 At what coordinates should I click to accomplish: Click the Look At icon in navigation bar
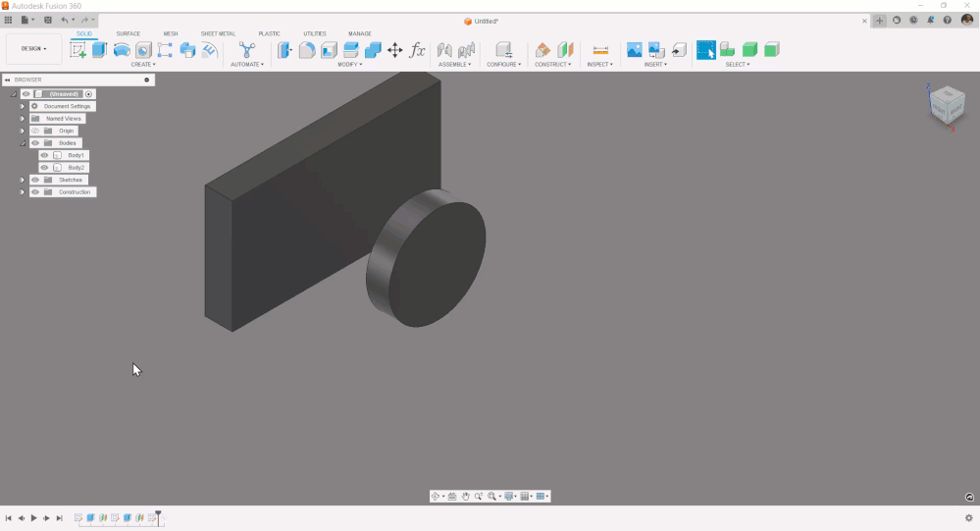(x=452, y=496)
